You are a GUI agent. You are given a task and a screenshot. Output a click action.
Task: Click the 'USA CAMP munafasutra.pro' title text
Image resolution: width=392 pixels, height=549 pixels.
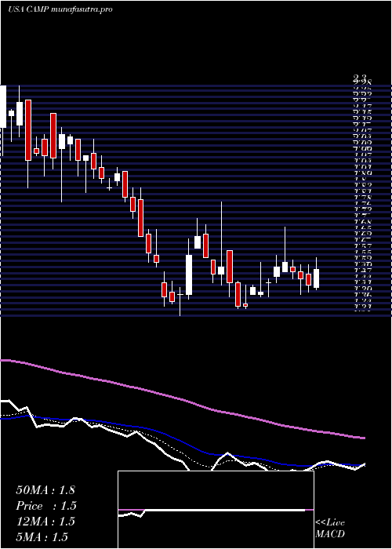pyautogui.click(x=60, y=9)
